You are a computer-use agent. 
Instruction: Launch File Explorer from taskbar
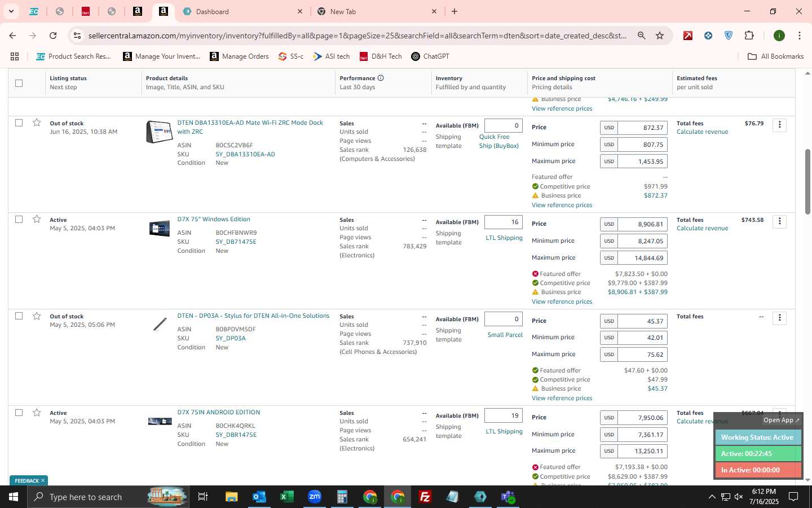pos(231,497)
